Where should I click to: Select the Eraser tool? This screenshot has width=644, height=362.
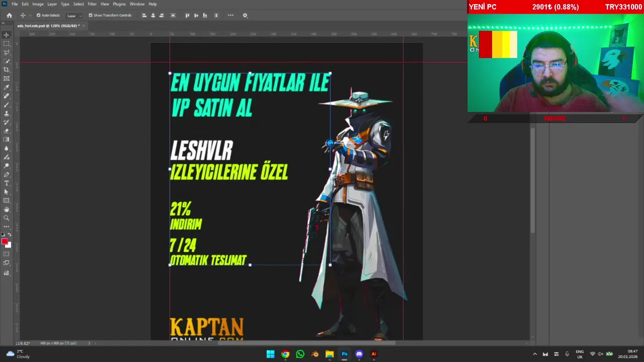(7, 131)
